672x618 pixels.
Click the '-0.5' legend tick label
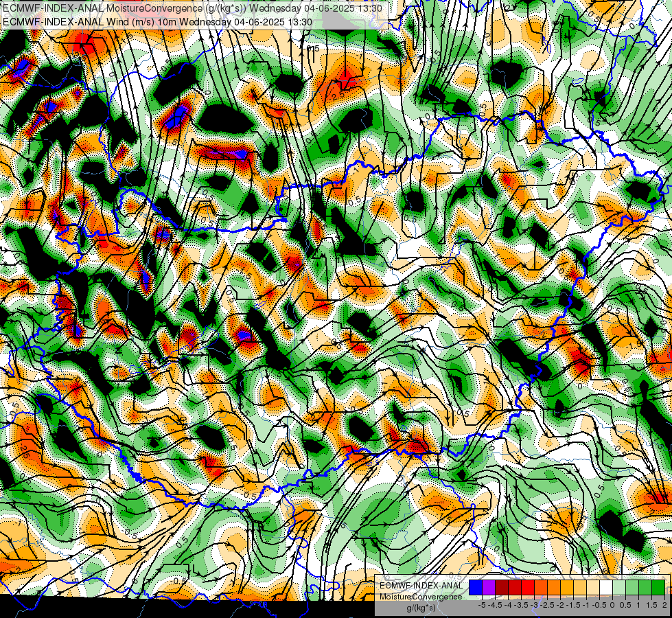tap(599, 605)
